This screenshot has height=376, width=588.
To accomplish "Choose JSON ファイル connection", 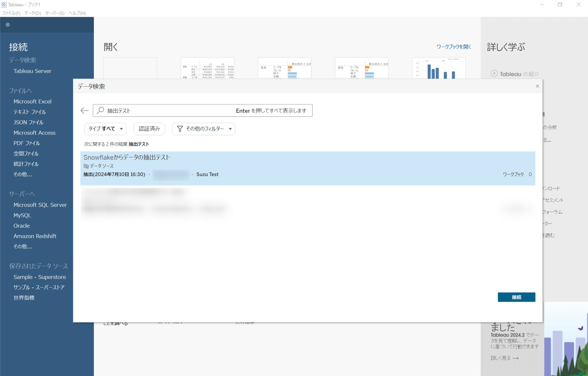I will click(29, 122).
